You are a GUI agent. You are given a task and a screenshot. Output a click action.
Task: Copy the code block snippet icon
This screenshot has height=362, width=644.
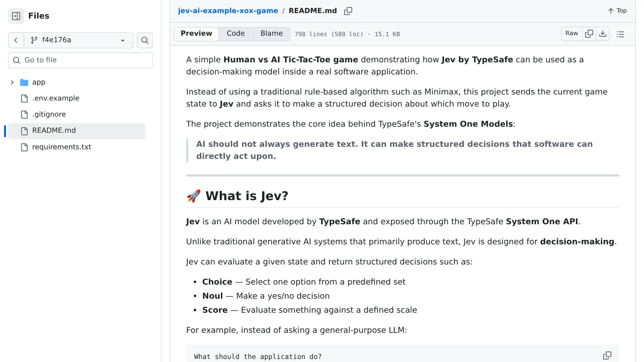coord(607,355)
